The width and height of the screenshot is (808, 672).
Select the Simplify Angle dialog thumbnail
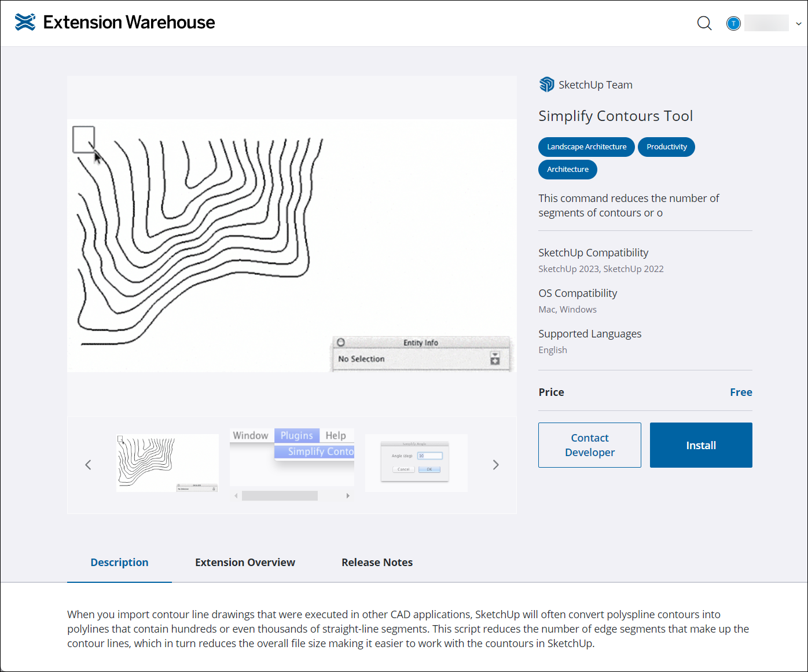tap(416, 462)
